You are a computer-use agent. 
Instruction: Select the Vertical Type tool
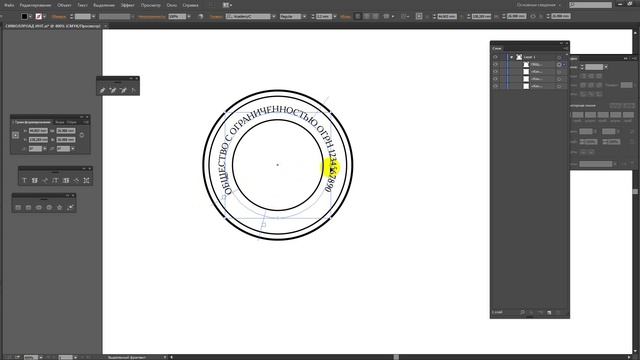click(56, 180)
